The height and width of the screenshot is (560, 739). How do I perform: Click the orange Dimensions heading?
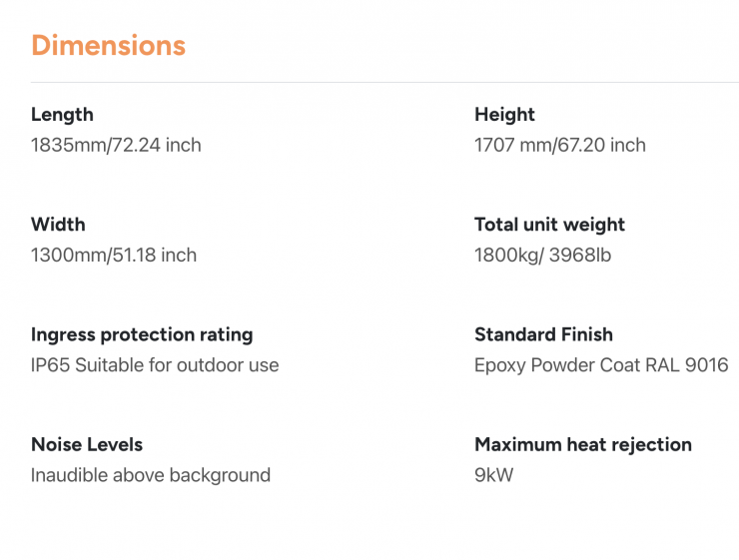(x=108, y=46)
